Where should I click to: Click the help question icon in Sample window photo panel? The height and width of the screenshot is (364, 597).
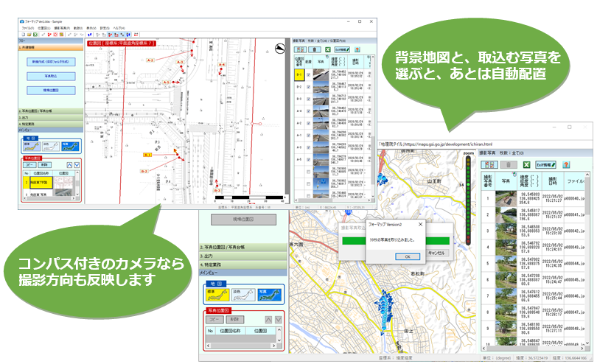pos(357,49)
